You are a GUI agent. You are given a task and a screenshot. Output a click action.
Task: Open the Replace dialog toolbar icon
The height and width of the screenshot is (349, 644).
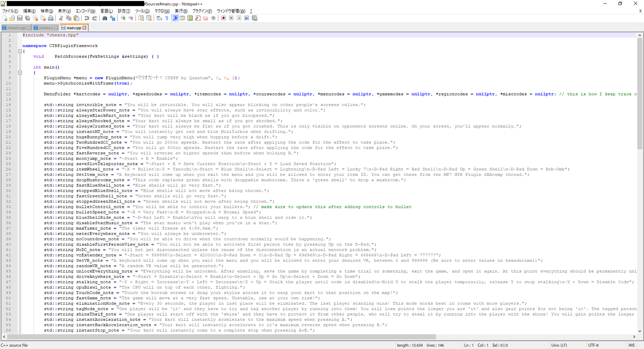[113, 18]
